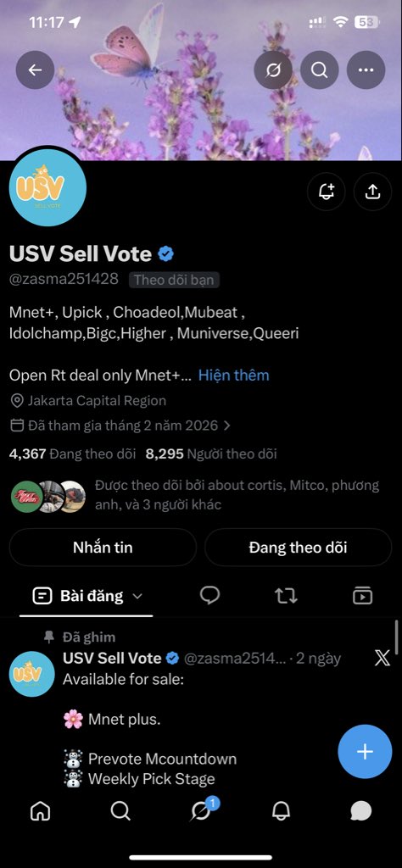Open the 8,295 Người theo dõi list
Screen dimensions: 402x868
click(211, 454)
